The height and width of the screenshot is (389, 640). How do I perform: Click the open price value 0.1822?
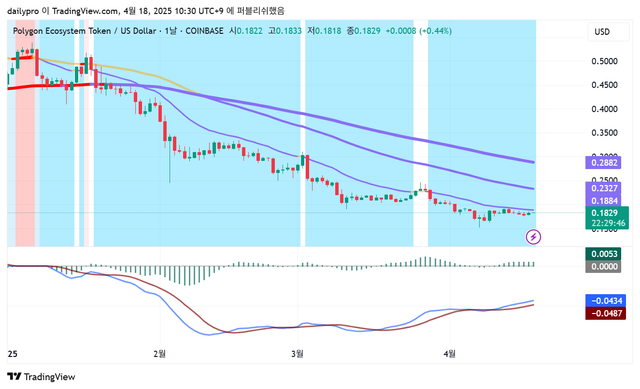249,31
